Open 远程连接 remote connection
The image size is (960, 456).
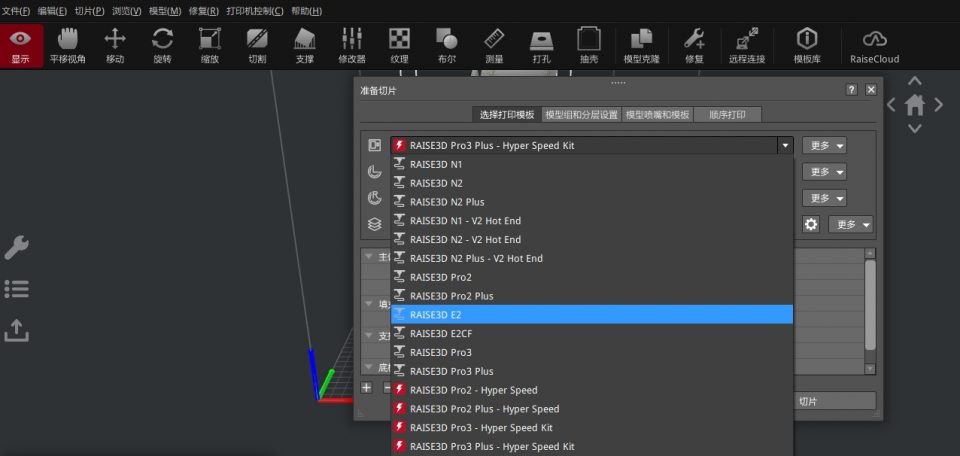747,46
